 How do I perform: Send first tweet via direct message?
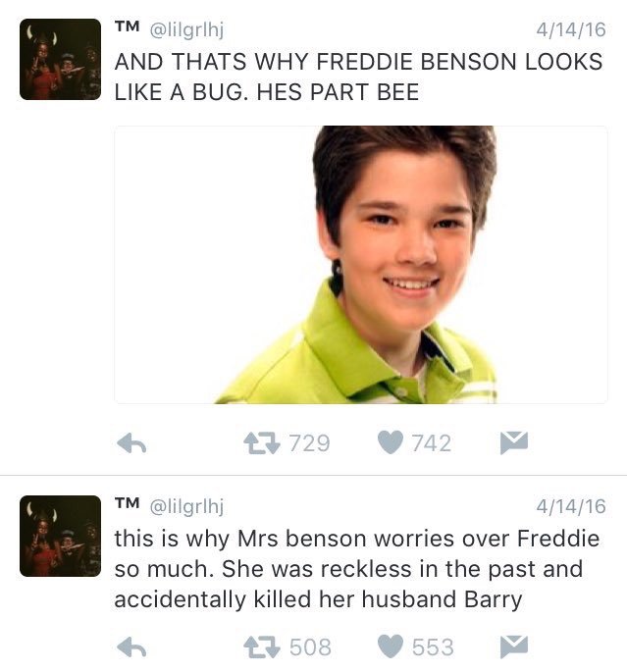click(x=514, y=442)
